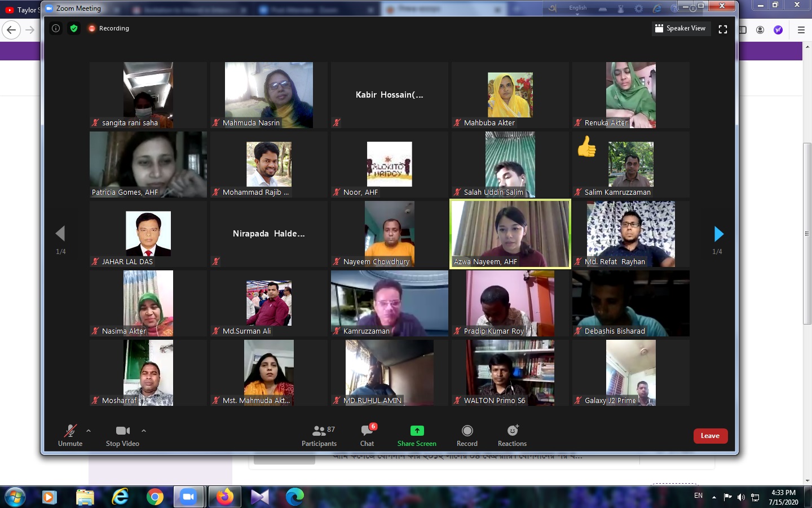Image resolution: width=812 pixels, height=508 pixels.
Task: Select Noor, AHF tile
Action: 390,164
